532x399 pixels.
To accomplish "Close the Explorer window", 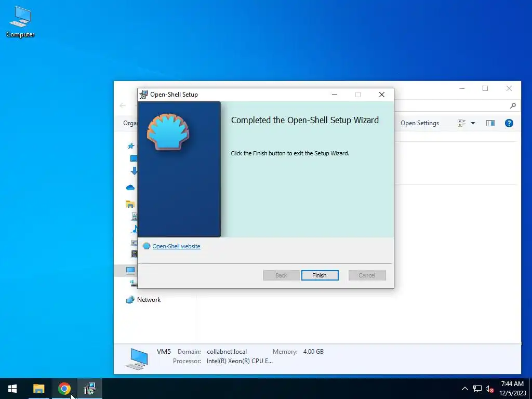I will (x=509, y=88).
